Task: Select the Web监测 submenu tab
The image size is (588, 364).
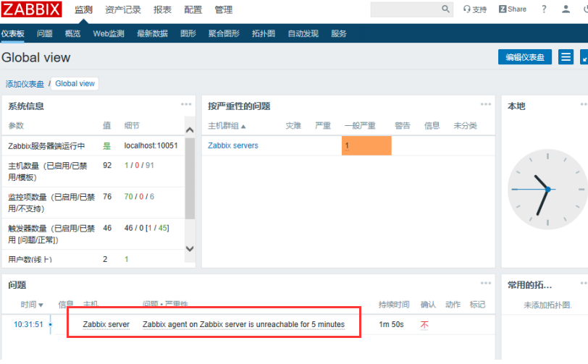Action: click(109, 33)
